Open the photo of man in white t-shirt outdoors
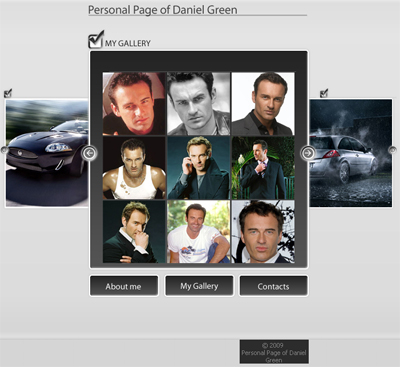 (x=199, y=232)
